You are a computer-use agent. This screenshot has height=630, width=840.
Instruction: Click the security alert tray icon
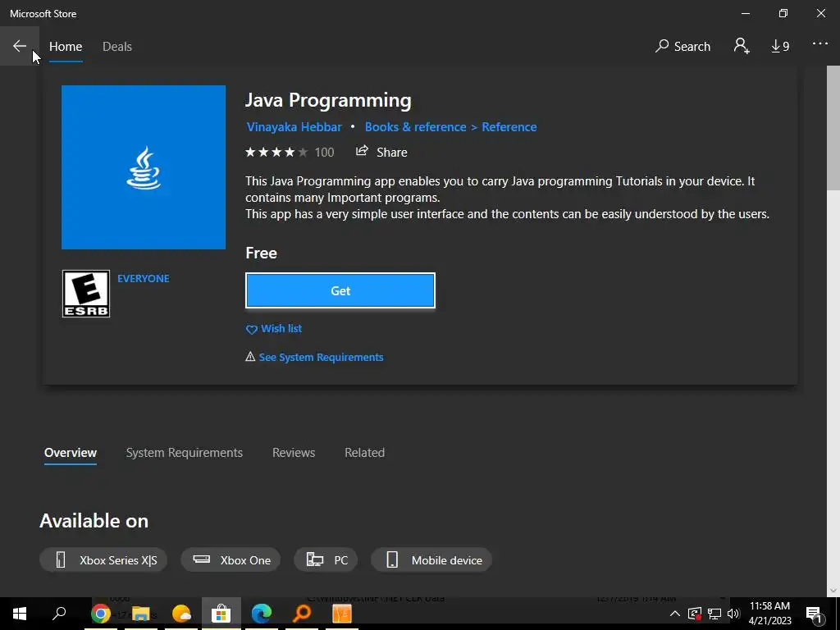pyautogui.click(x=694, y=614)
